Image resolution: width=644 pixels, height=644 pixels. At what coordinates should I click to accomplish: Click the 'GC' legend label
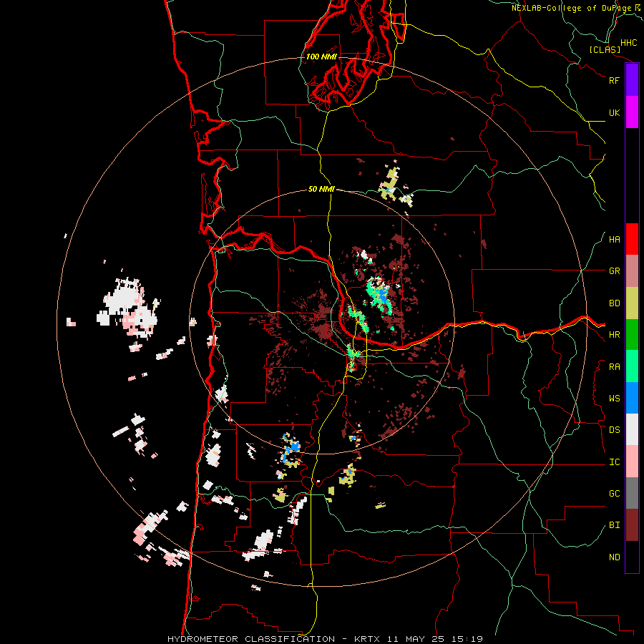(x=614, y=494)
